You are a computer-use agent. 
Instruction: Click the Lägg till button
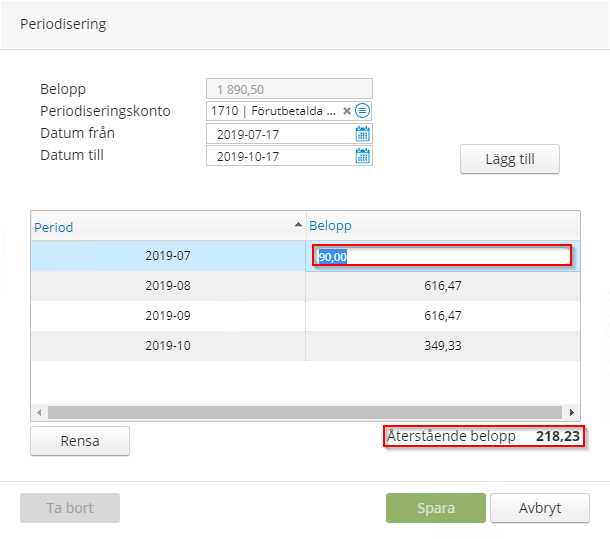pos(509,159)
